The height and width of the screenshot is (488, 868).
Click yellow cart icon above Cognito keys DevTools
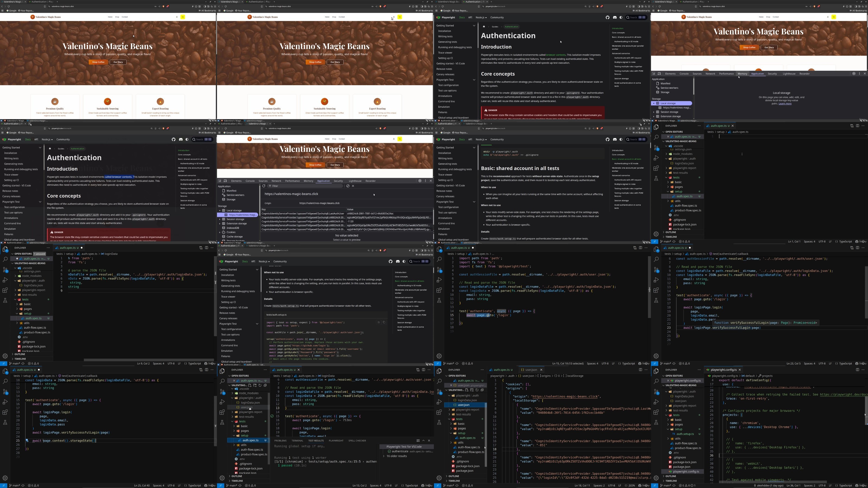point(400,139)
